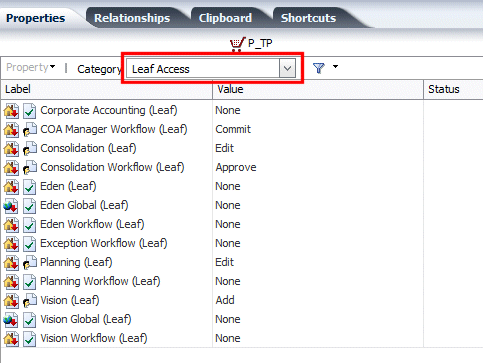Screen dimensions: 483x363
Task: Click checkmark document icon for Eden Global (Leaf)
Action: tap(30, 206)
